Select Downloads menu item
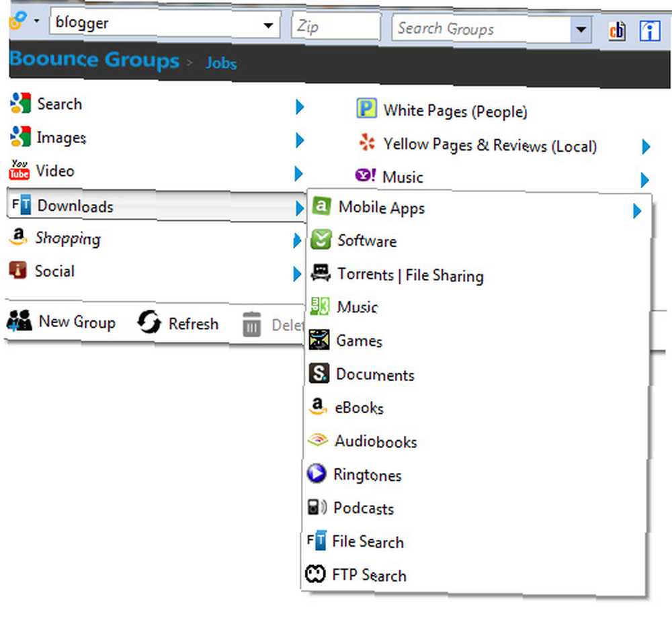The height and width of the screenshot is (620, 672). 157,206
